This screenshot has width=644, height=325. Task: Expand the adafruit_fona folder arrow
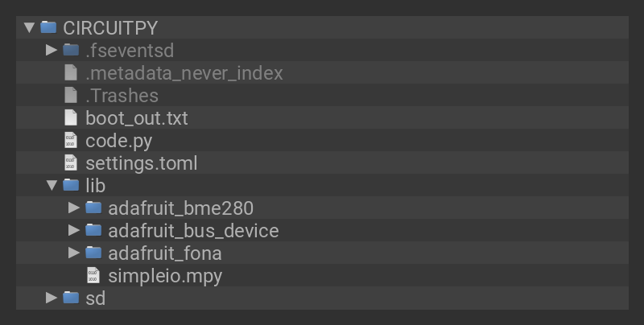(74, 253)
